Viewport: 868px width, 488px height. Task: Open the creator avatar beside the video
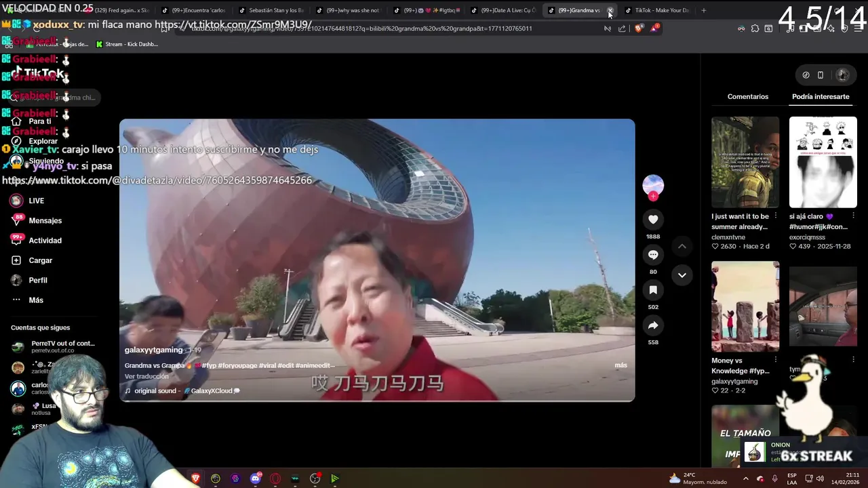coord(653,185)
